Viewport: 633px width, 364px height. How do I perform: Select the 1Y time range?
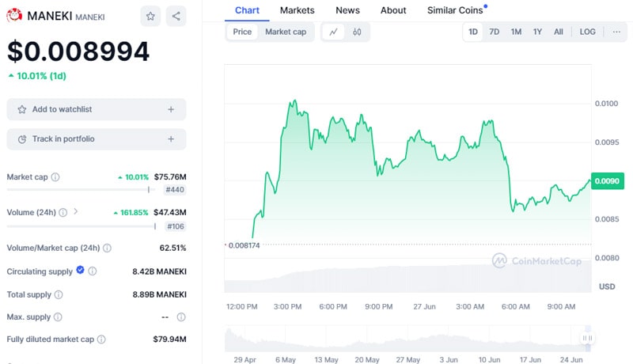click(537, 32)
